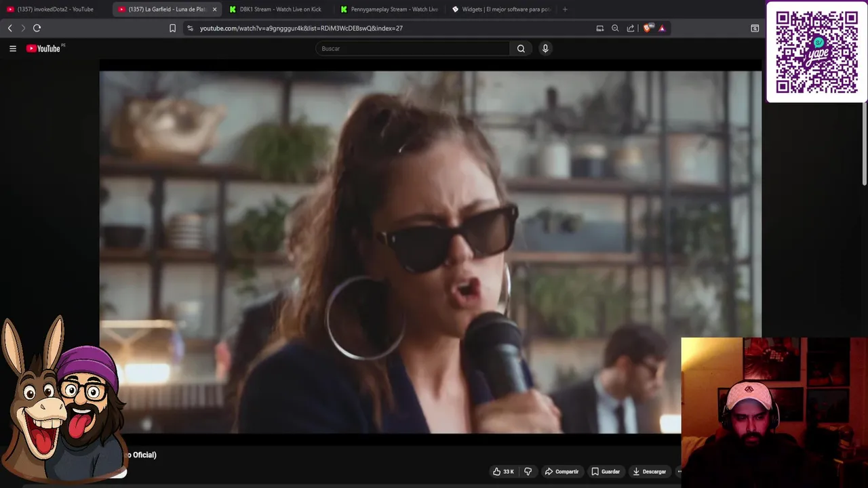Click the YouTube search magnifier button
The image size is (868, 488).
click(x=521, y=48)
